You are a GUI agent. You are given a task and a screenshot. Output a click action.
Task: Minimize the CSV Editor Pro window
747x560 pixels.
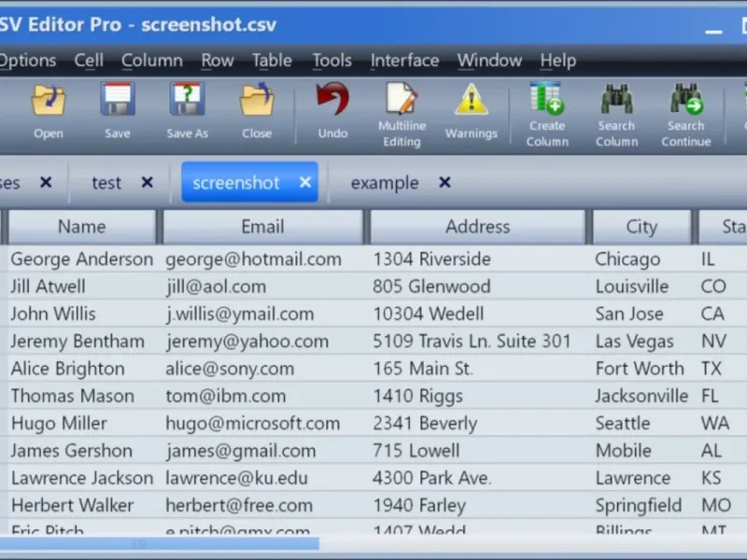coord(713,32)
